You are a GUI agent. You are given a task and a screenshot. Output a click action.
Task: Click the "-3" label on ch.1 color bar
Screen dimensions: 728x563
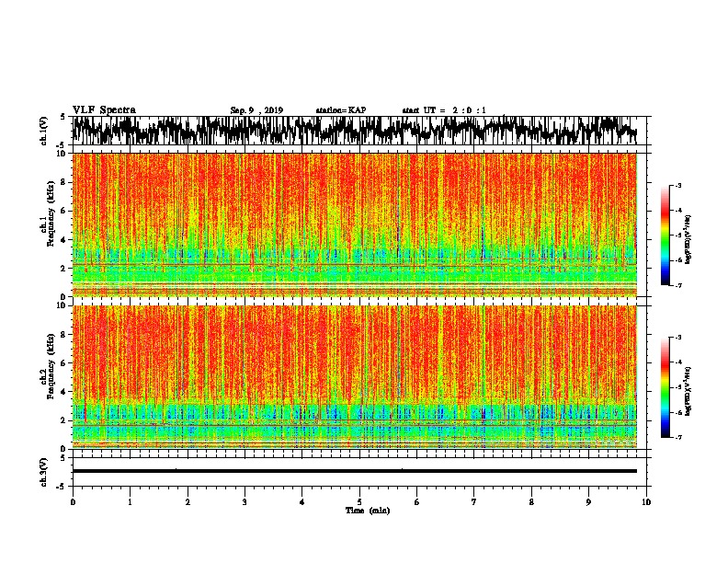(x=677, y=185)
